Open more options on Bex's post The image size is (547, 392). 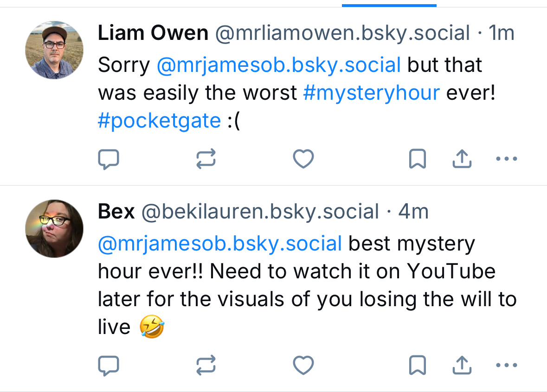506,366
